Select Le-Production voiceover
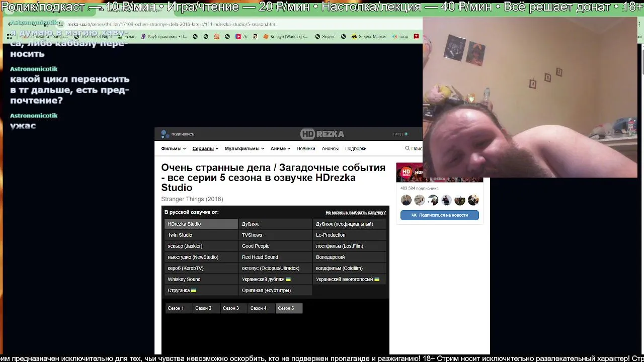This screenshot has height=362, width=644. tap(349, 235)
